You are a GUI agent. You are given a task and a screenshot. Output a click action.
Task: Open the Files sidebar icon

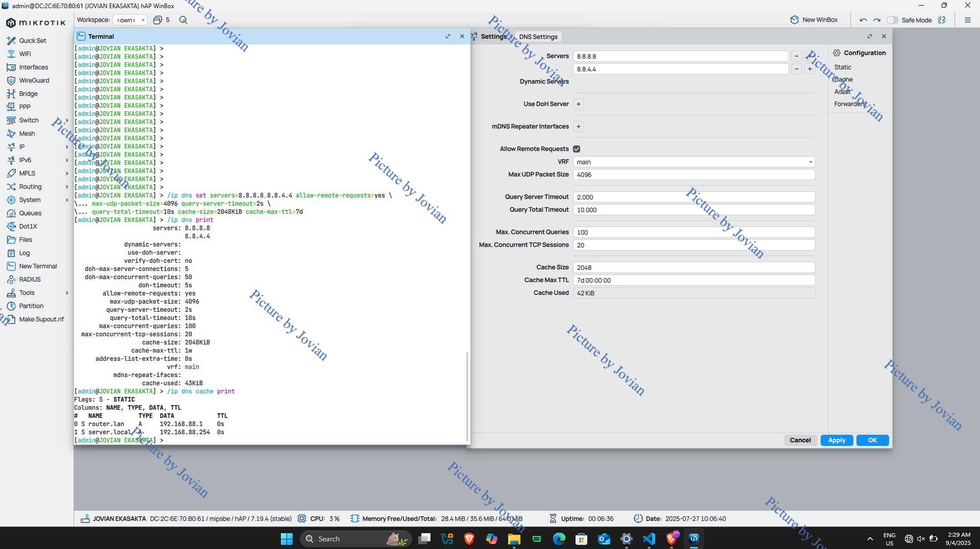point(11,240)
